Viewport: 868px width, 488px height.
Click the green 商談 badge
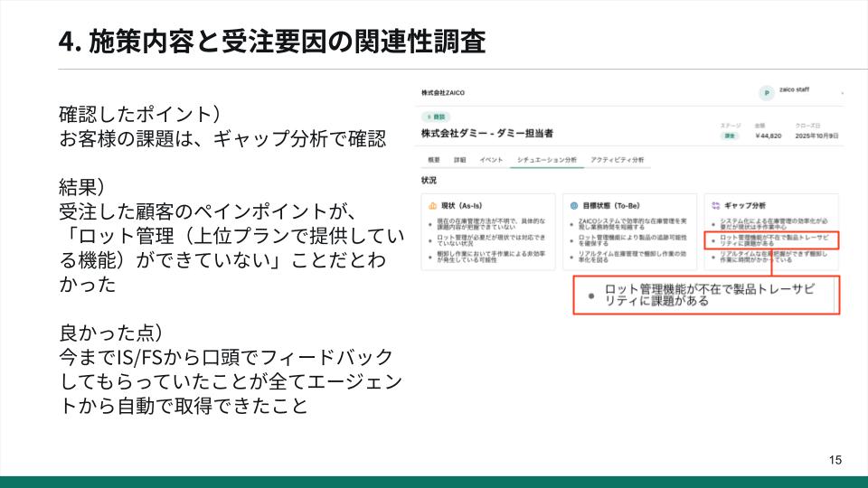click(436, 117)
